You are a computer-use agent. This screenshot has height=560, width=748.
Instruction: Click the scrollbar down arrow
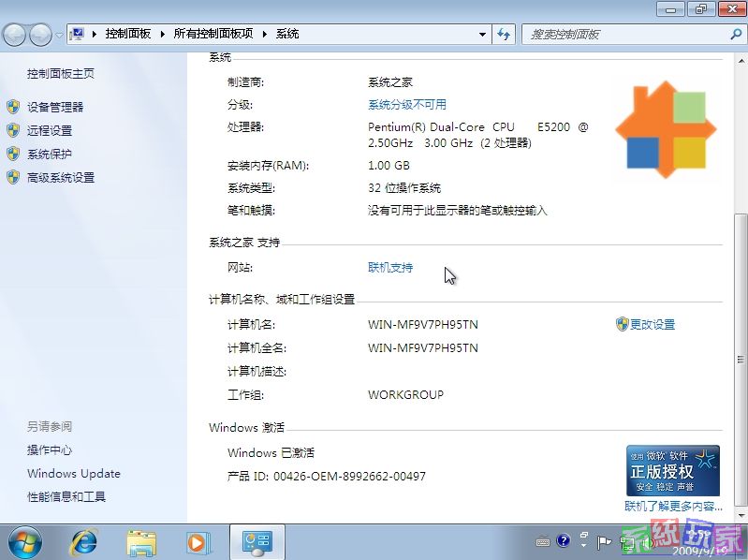tap(741, 515)
